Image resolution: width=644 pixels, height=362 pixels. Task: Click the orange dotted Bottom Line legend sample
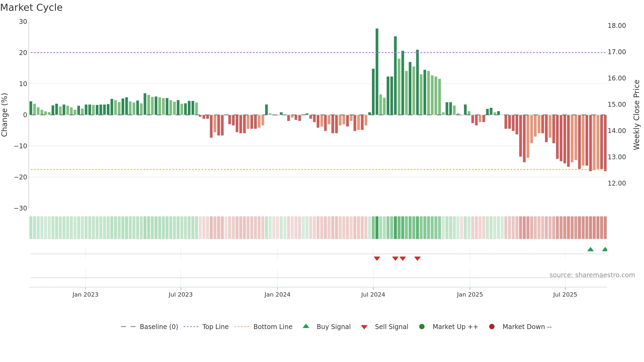tap(242, 327)
